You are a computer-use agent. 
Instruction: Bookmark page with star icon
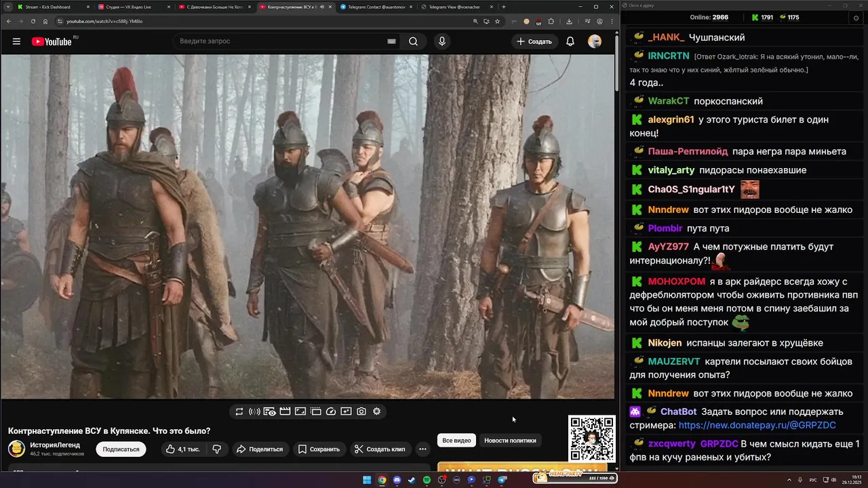tap(497, 21)
